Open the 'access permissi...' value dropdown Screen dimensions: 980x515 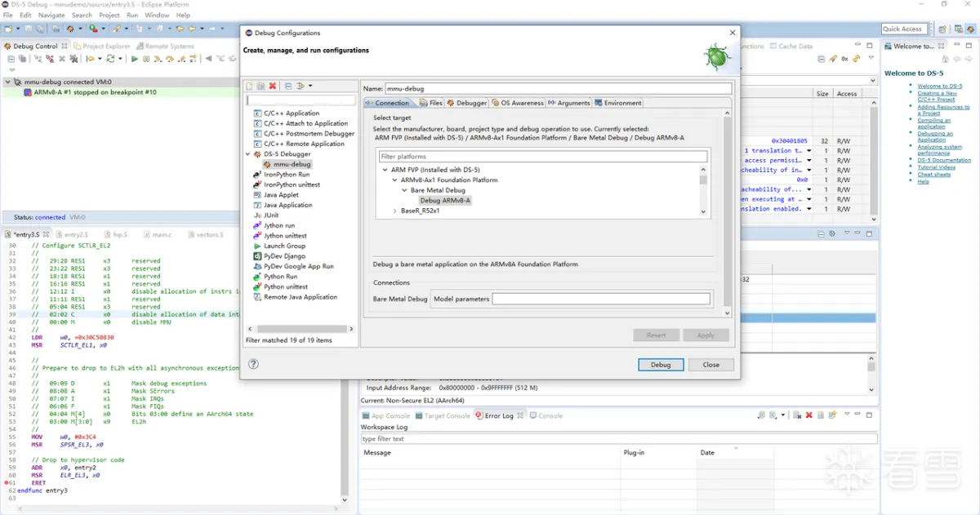809,160
